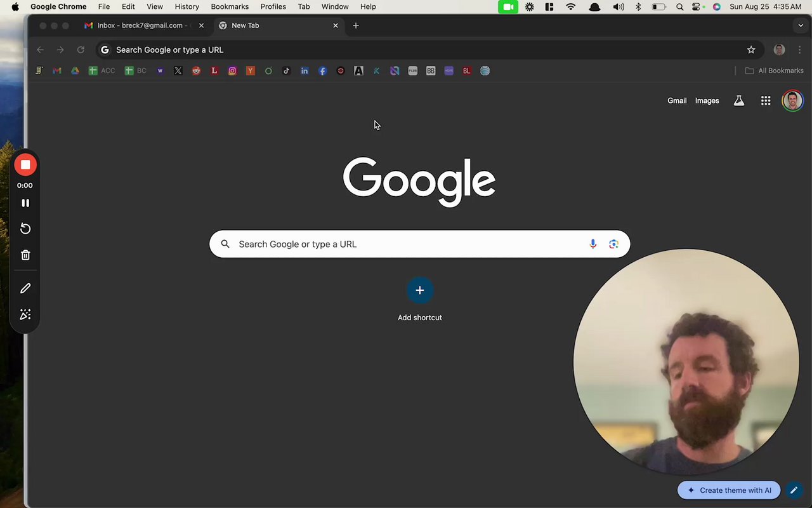Screen dimensions: 812x508
Task: Open the Chrome three-dot menu
Action: [x=799, y=50]
